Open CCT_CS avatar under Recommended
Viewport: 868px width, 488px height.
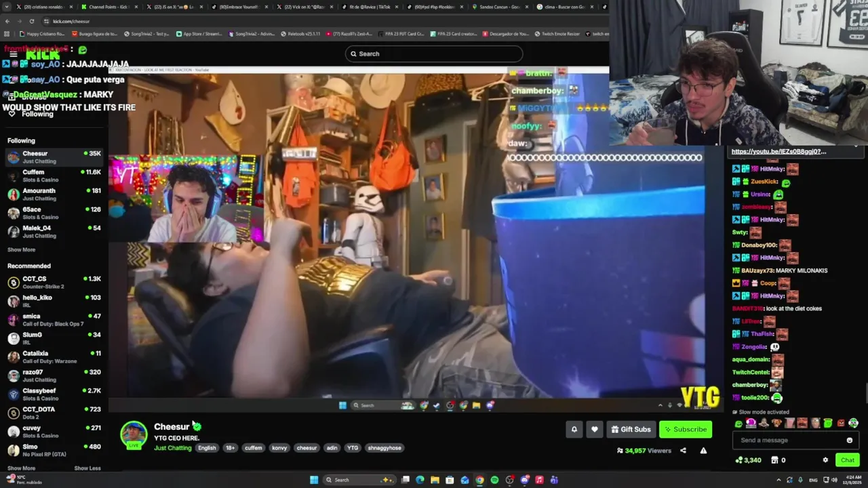pos(14,283)
